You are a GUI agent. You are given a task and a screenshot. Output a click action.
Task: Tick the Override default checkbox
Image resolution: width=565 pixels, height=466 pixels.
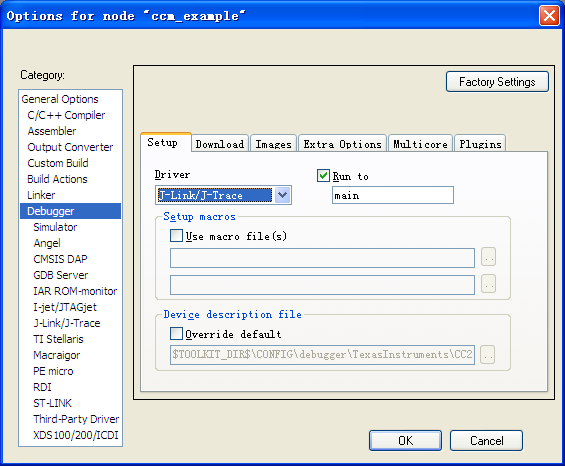pyautogui.click(x=176, y=333)
